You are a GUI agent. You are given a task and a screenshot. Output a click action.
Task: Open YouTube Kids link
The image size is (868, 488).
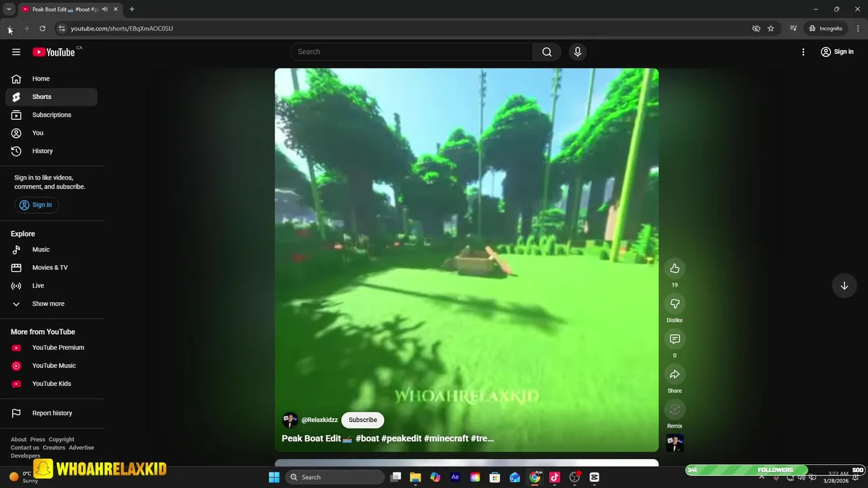52,384
